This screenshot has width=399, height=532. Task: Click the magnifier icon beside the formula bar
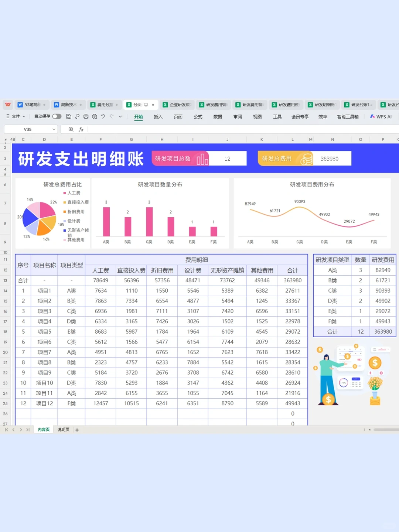[70, 129]
